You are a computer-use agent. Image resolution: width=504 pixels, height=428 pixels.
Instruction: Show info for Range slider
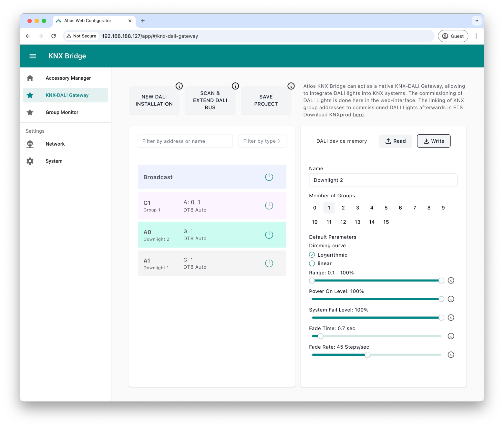pos(451,281)
